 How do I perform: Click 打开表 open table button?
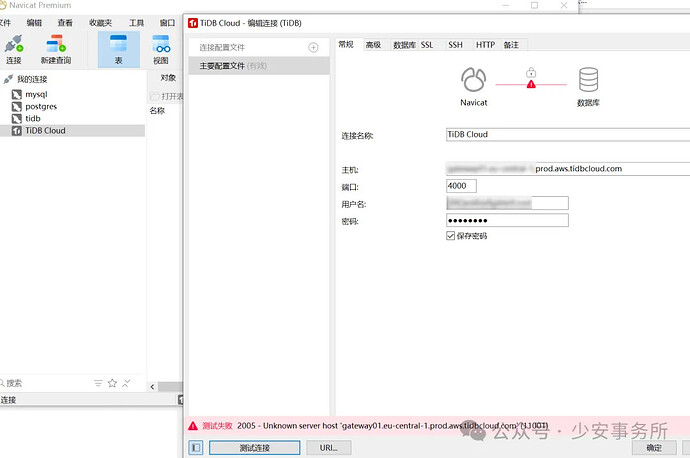(167, 96)
